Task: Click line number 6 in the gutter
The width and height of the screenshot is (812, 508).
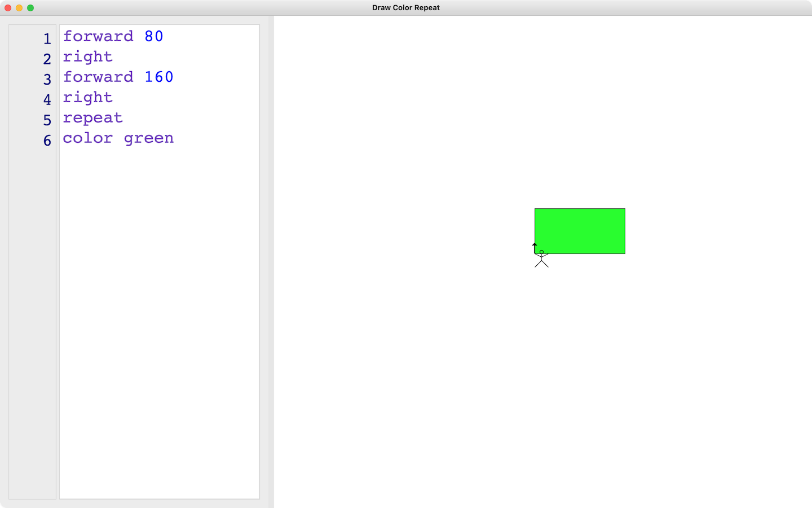Action: 47,141
